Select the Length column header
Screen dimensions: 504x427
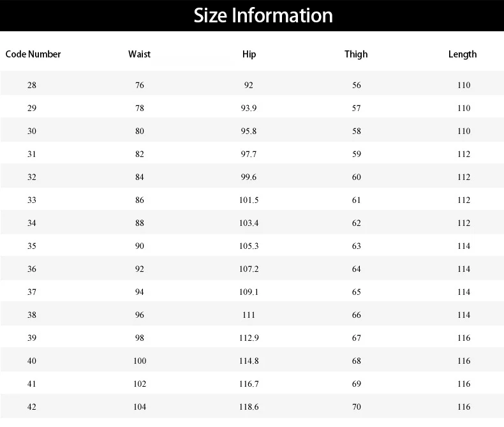(463, 54)
